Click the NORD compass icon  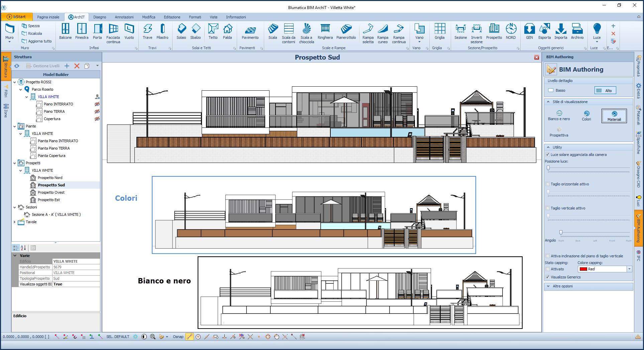coord(511,32)
